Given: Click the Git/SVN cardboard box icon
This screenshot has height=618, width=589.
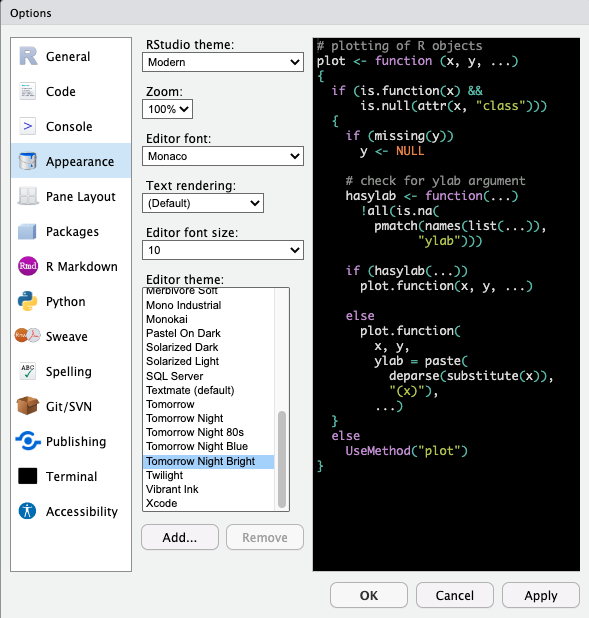Looking at the screenshot, I should [28, 406].
